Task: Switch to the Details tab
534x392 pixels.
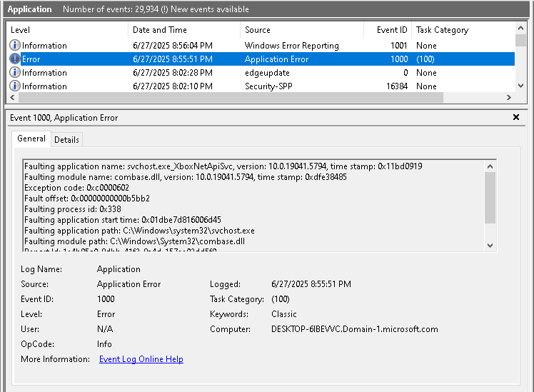Action: coord(67,140)
